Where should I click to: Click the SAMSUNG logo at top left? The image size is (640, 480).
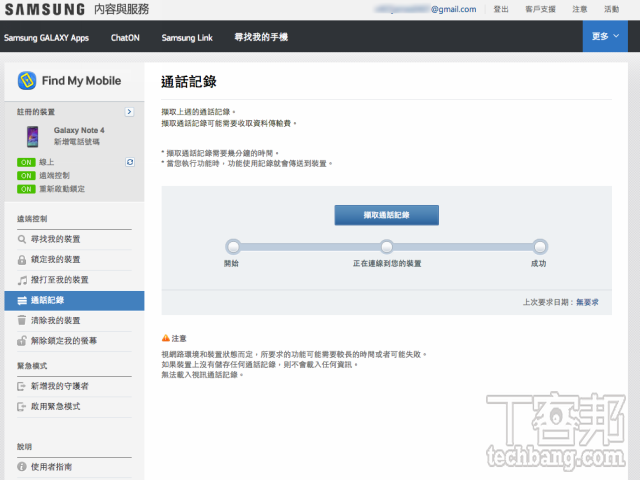45,9
